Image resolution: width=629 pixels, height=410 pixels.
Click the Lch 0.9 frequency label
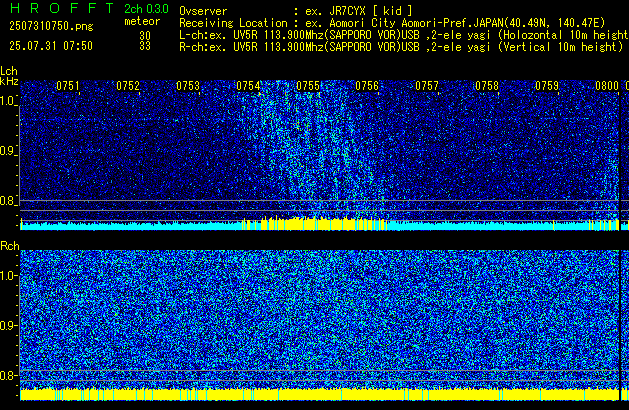8,151
